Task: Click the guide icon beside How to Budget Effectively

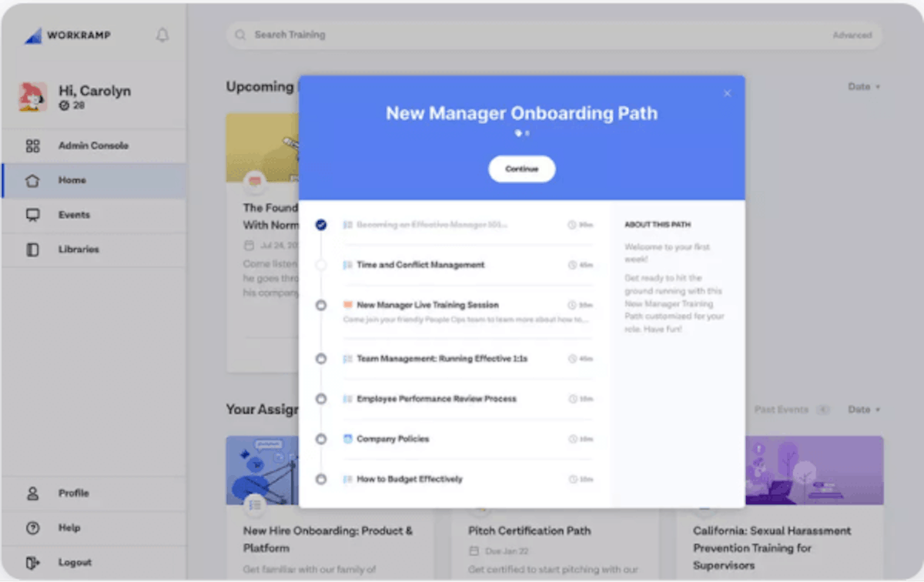Action: click(347, 479)
